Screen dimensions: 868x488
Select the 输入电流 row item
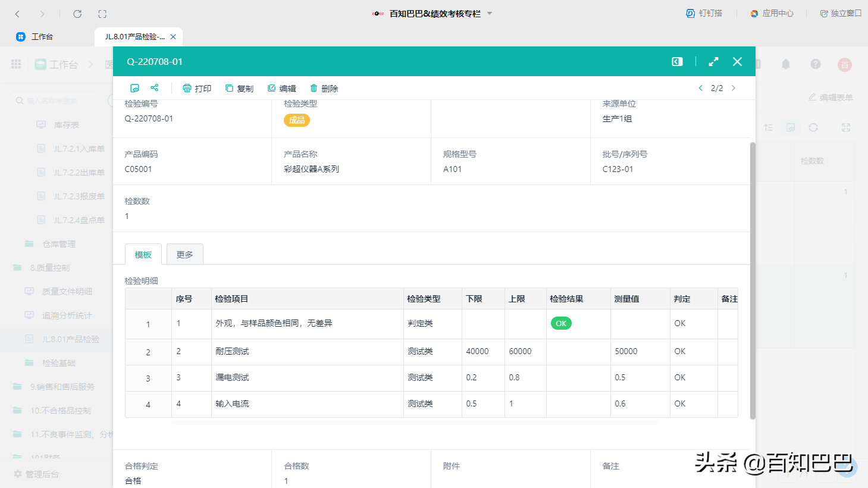pyautogui.click(x=233, y=403)
